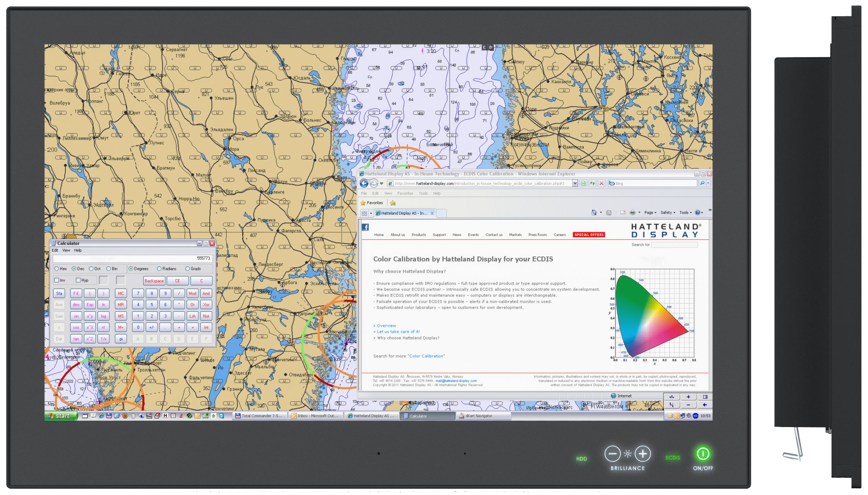Select the Bin radio button

click(x=108, y=269)
